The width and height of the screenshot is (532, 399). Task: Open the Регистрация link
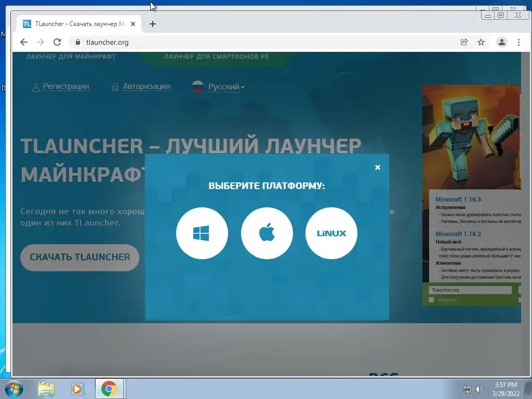click(x=66, y=87)
